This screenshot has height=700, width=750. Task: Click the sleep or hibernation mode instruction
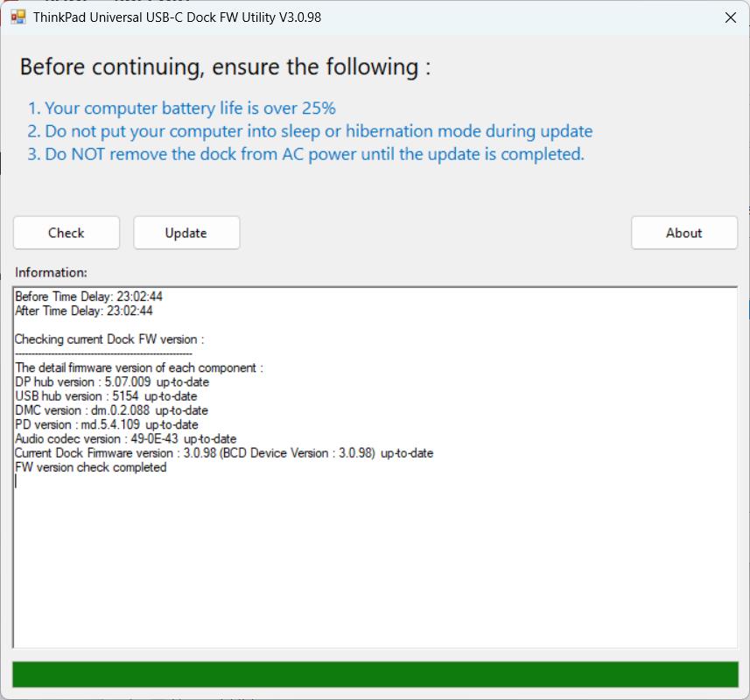tap(310, 131)
